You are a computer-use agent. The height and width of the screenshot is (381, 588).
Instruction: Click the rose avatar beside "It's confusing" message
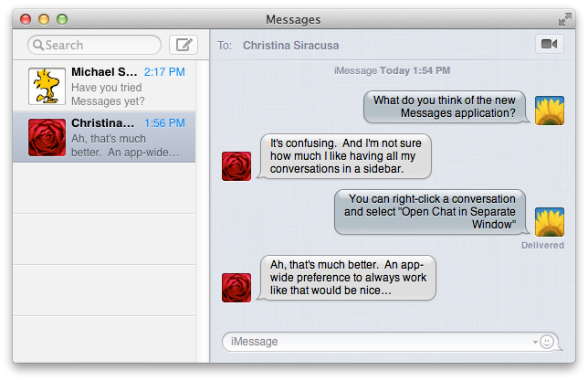tap(236, 166)
